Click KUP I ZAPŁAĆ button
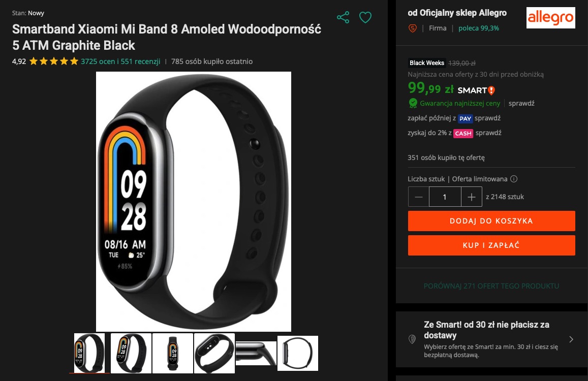 point(491,245)
